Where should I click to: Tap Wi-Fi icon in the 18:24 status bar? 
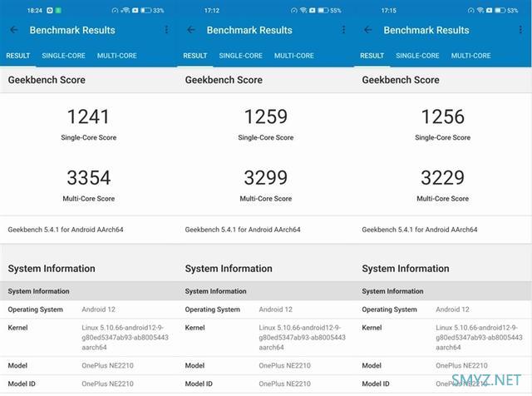tap(126, 11)
